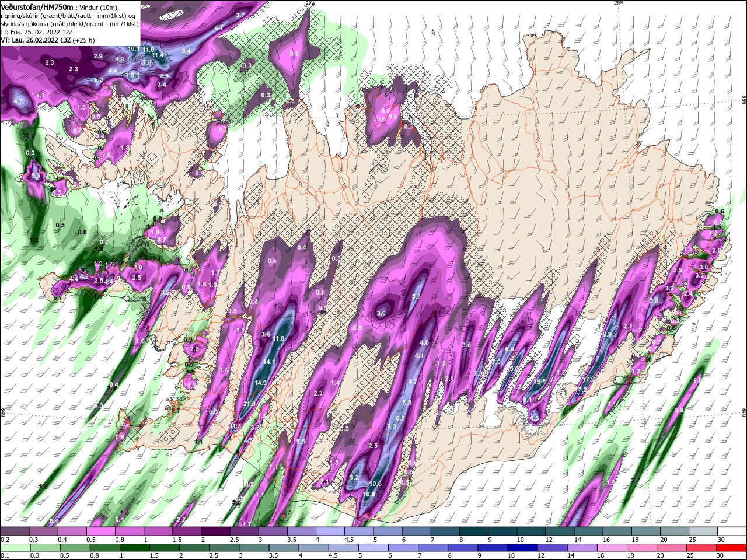This screenshot has width=747, height=560.
Task: Click the 8.2 value near the south coast
Action: click(x=354, y=477)
